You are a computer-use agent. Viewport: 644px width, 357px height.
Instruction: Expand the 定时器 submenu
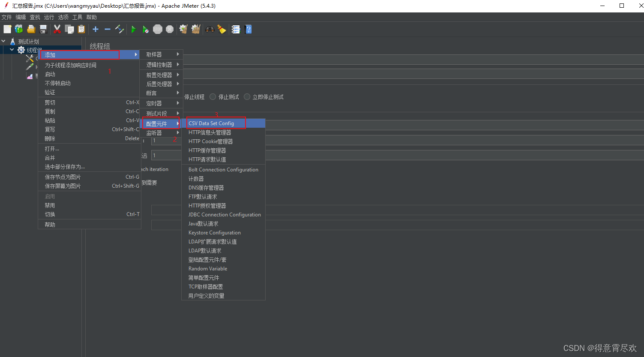tap(162, 103)
